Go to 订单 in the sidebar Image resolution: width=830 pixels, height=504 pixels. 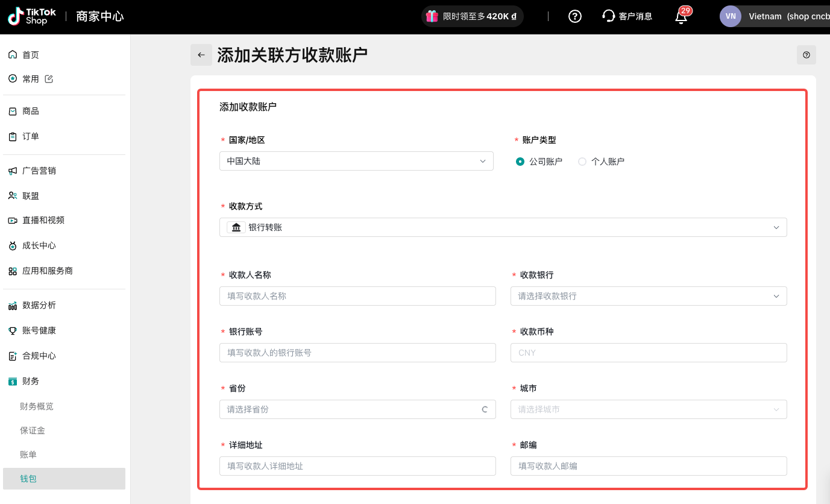(x=31, y=136)
